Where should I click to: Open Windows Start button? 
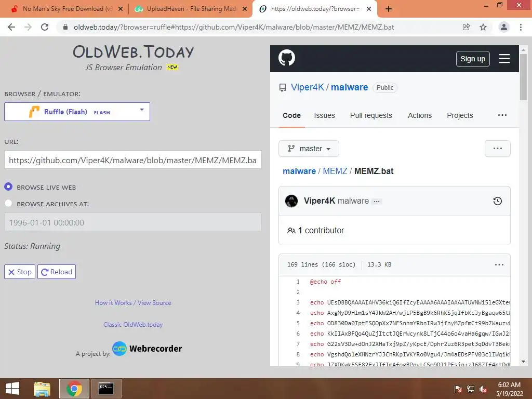[x=12, y=389]
